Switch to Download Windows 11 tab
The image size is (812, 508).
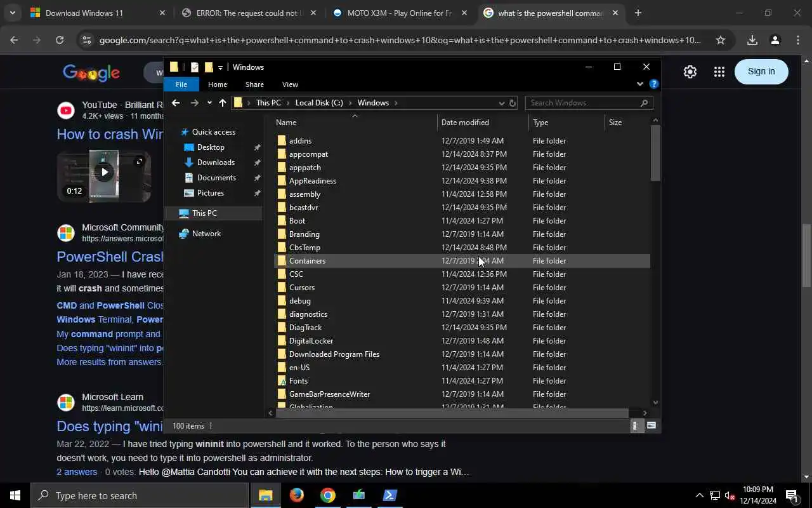click(x=98, y=13)
